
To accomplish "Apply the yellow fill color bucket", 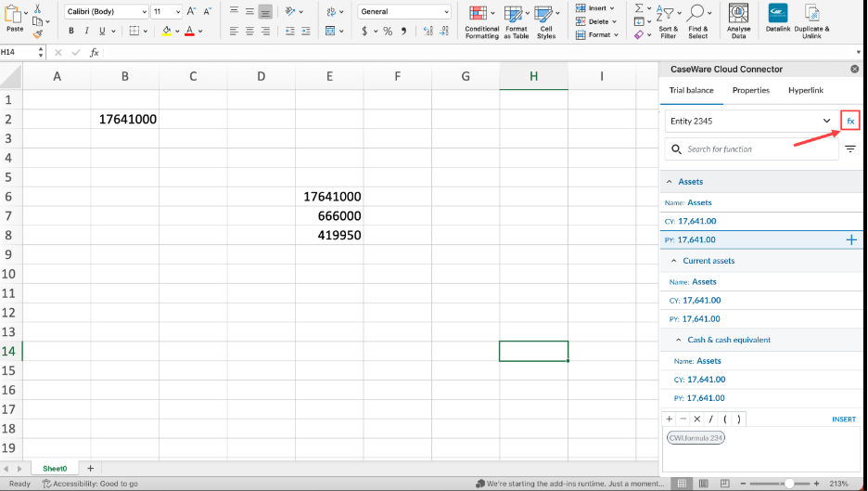I will (167, 31).
